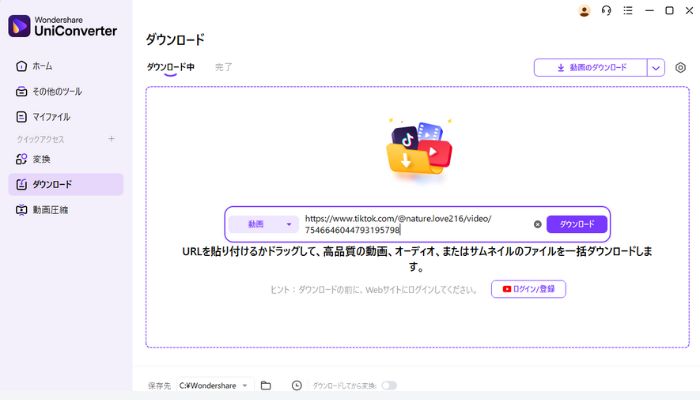This screenshot has height=400, width=700.
Task: Expand arrow next to 動画のダウンロード
Action: point(656,68)
